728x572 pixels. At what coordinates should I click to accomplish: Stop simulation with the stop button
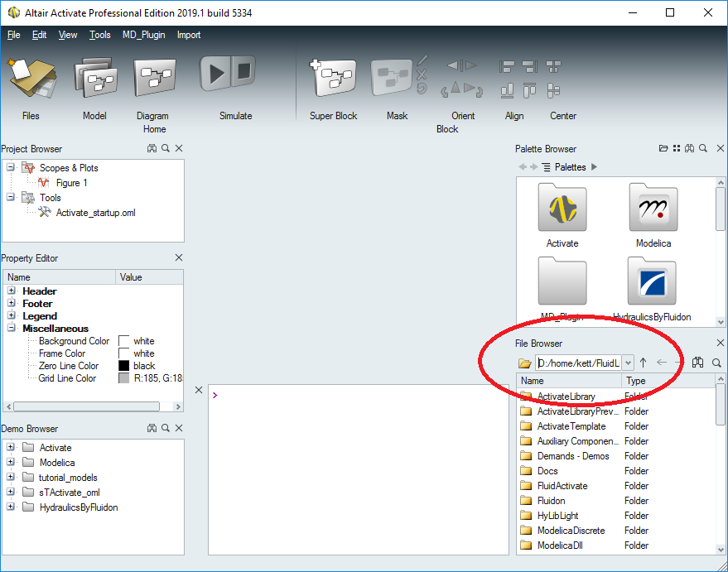243,71
